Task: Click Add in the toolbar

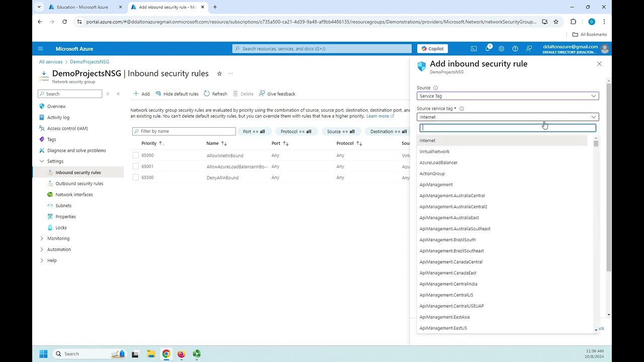Action: point(141,94)
